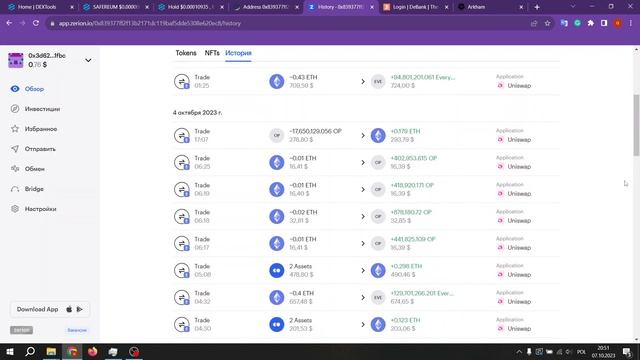Open File Explorer from the taskbar
The width and height of the screenshot is (640, 360).
point(51,351)
